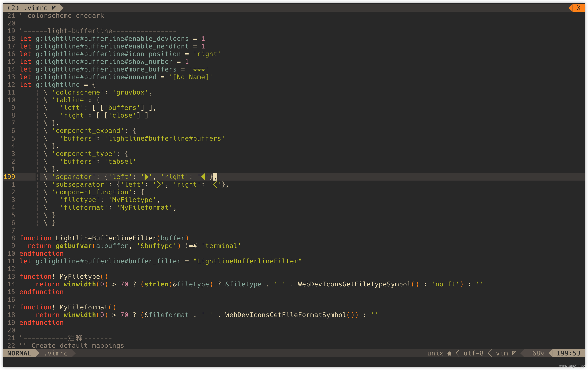The width and height of the screenshot is (588, 370).
Task: Click function name LightlineBufferlineFilter in its definition
Action: pyautogui.click(x=106, y=238)
